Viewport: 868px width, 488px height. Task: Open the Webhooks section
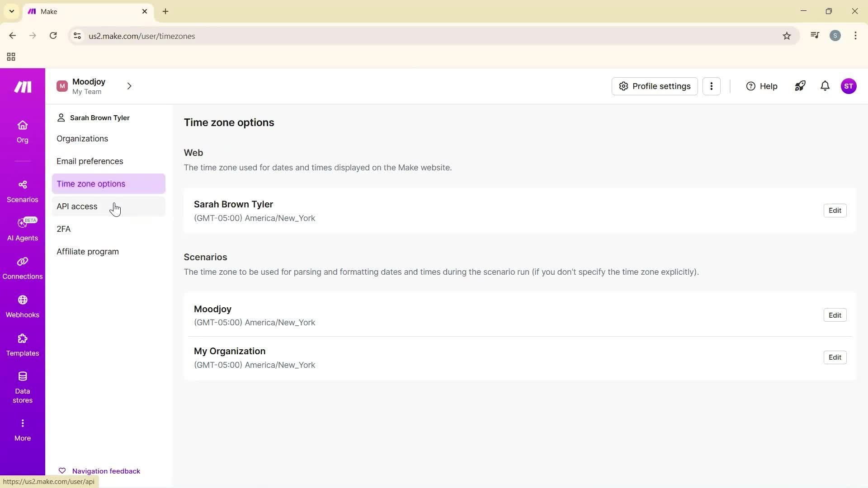tap(22, 306)
